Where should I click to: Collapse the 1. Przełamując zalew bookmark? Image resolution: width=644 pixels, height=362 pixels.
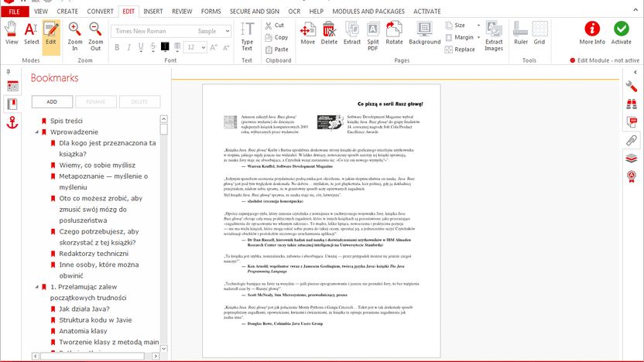point(36,287)
